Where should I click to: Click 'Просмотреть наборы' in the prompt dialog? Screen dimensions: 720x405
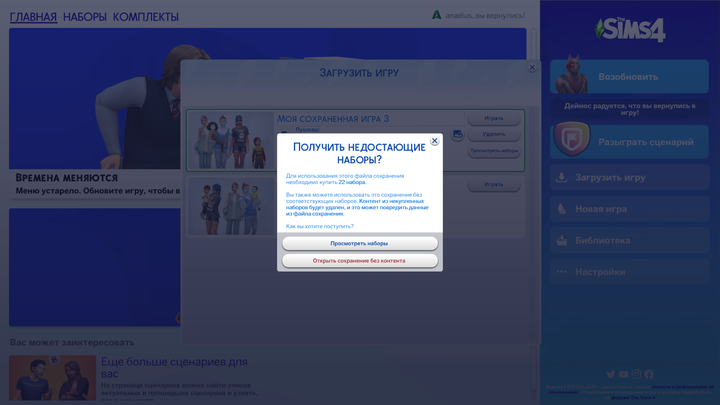point(360,243)
